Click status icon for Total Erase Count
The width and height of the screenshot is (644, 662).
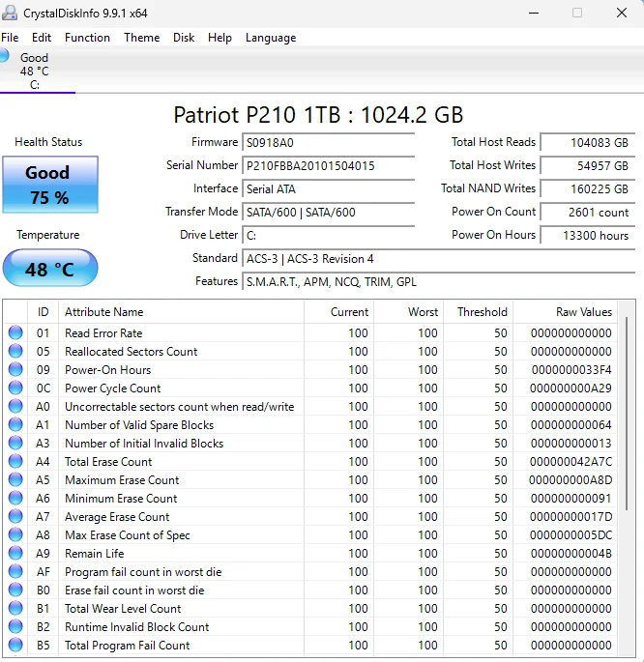(x=15, y=461)
